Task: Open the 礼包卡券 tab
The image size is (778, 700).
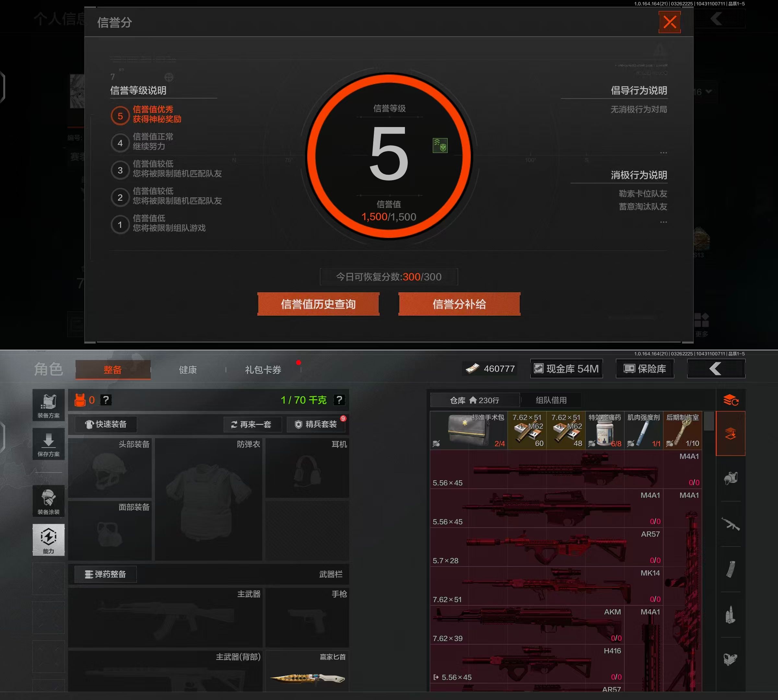Action: (263, 370)
